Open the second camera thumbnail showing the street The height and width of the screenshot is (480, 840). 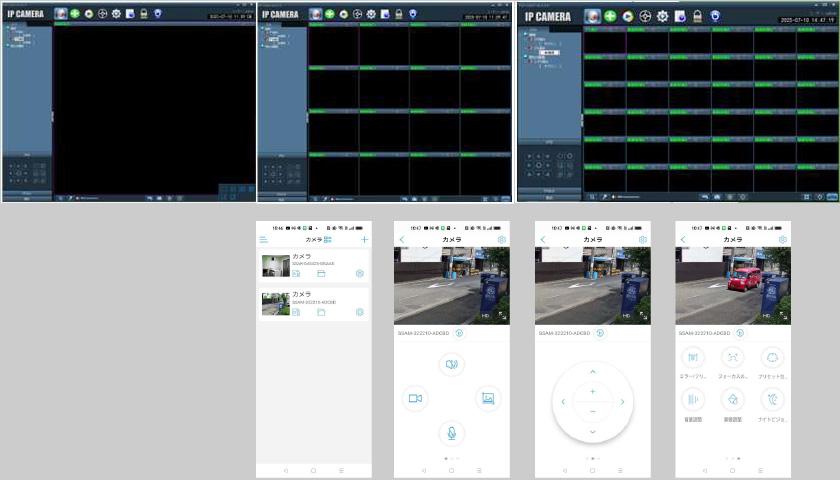[276, 304]
